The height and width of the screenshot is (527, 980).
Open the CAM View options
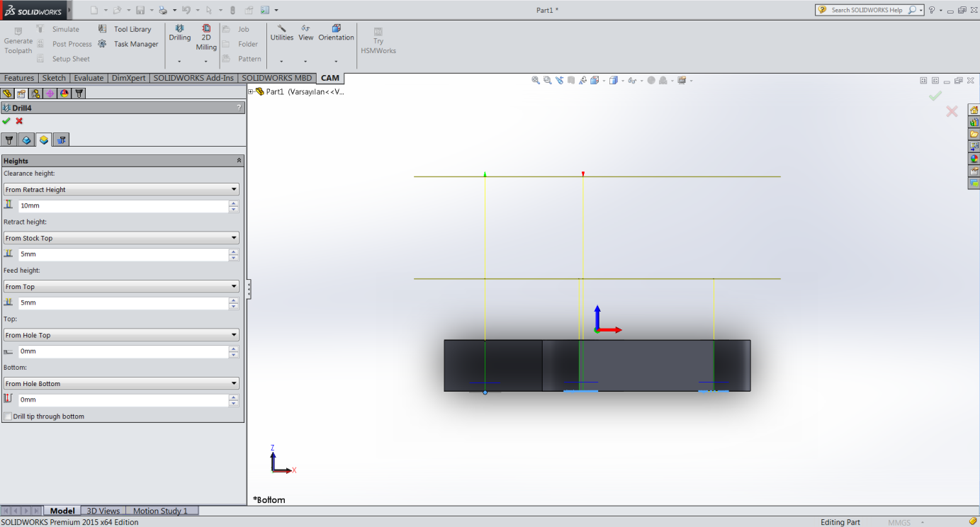point(306,33)
